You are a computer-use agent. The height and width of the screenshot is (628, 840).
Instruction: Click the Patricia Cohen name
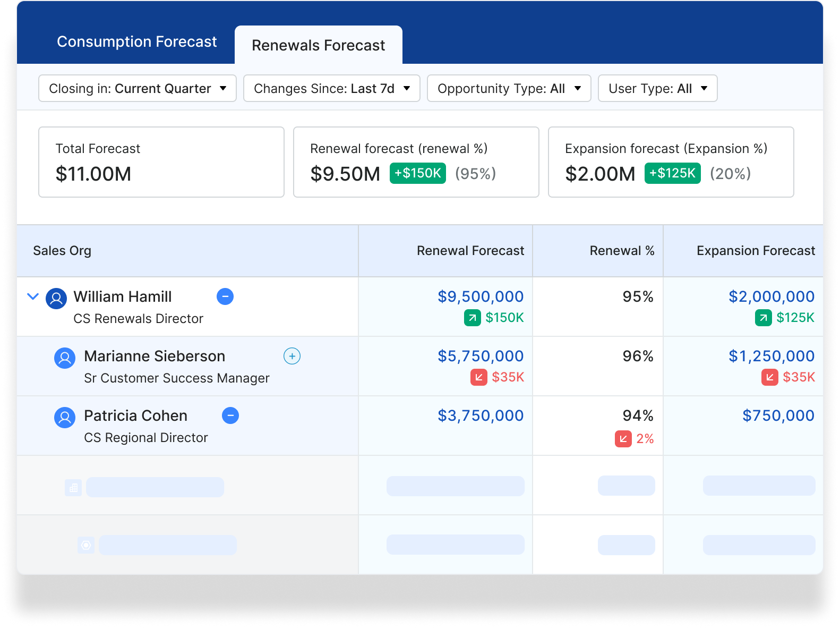tap(136, 415)
